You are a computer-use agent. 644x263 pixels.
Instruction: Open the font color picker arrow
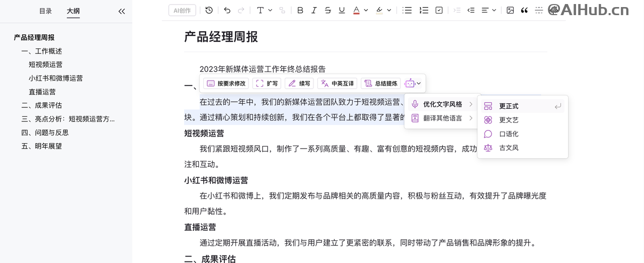pos(366,10)
